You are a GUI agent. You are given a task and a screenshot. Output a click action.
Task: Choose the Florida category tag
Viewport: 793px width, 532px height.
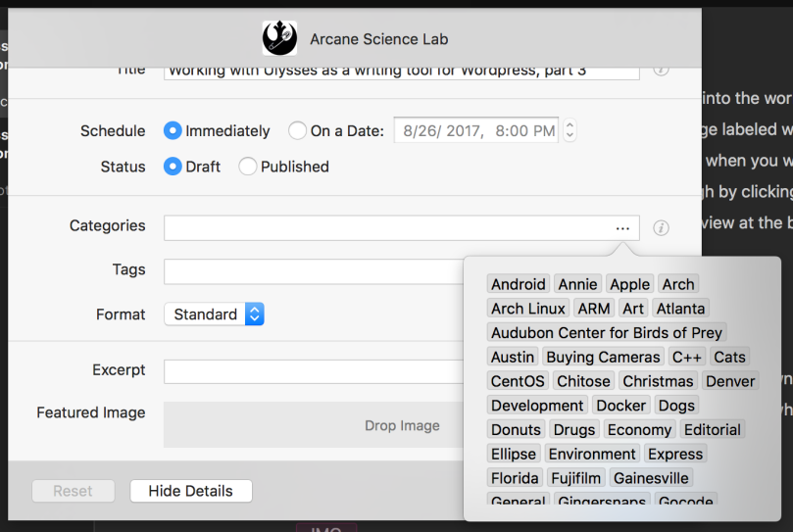coord(515,478)
